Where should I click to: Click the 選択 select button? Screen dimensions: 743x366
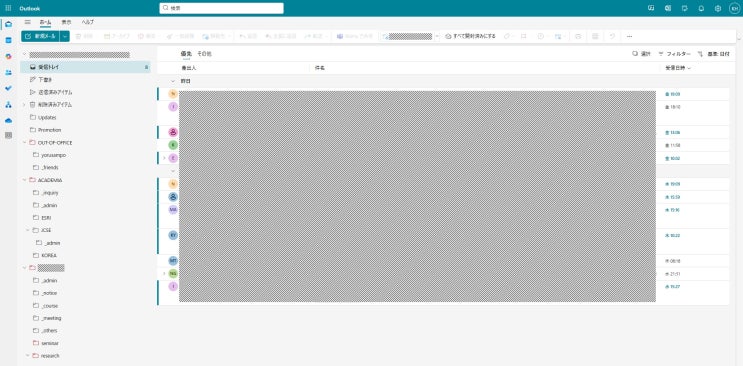pos(641,54)
